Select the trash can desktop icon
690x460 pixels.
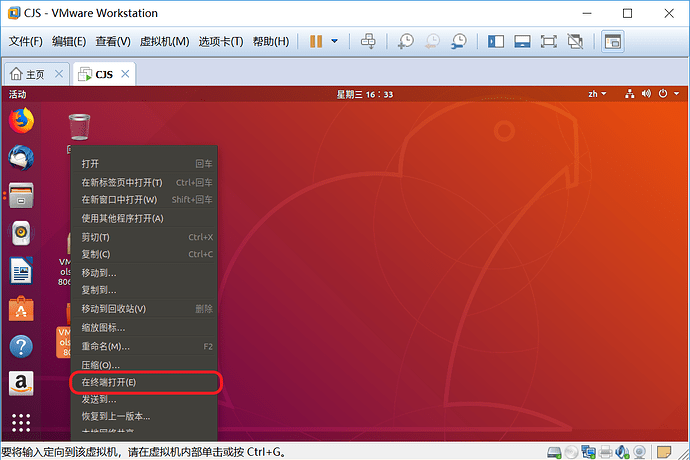79,127
